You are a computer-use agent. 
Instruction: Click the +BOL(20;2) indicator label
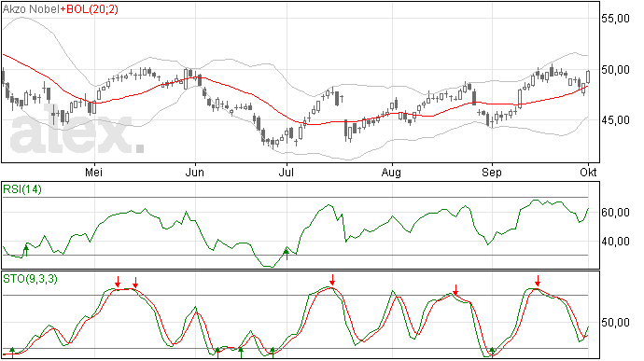89,8
